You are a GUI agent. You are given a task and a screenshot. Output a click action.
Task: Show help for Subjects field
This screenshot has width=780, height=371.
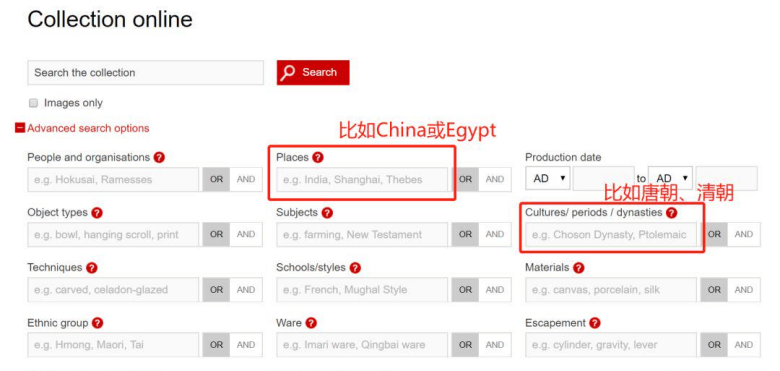(x=327, y=213)
